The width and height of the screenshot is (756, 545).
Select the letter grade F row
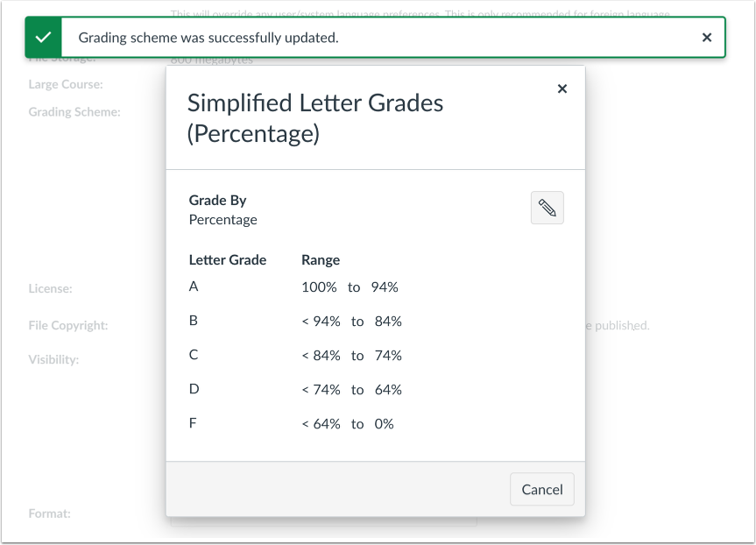click(x=194, y=423)
